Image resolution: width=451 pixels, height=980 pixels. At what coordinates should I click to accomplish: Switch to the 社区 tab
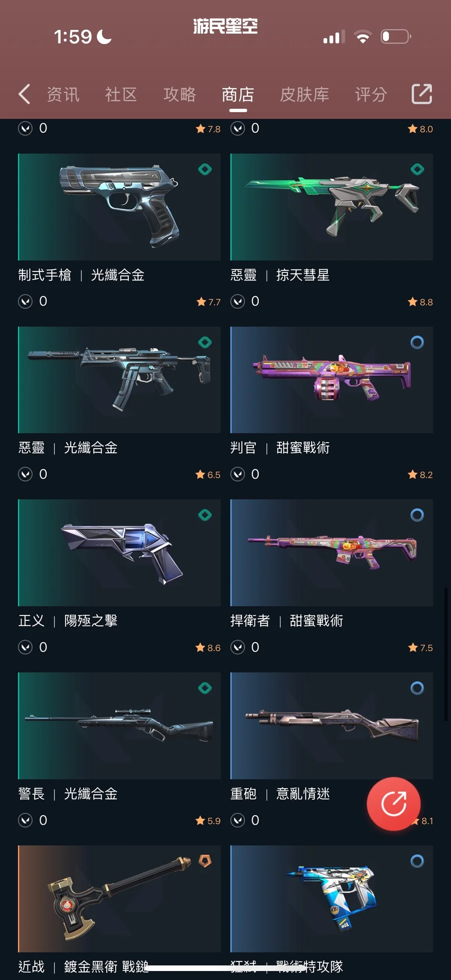121,94
